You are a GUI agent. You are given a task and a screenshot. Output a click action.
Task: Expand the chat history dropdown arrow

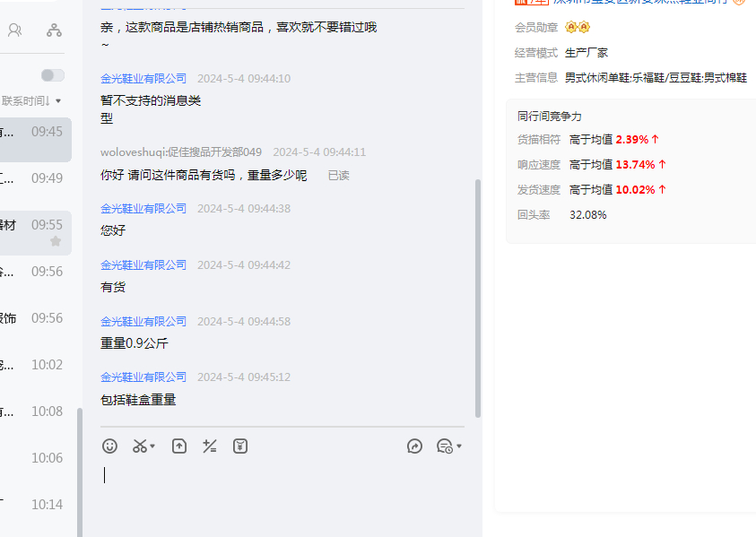tap(459, 446)
